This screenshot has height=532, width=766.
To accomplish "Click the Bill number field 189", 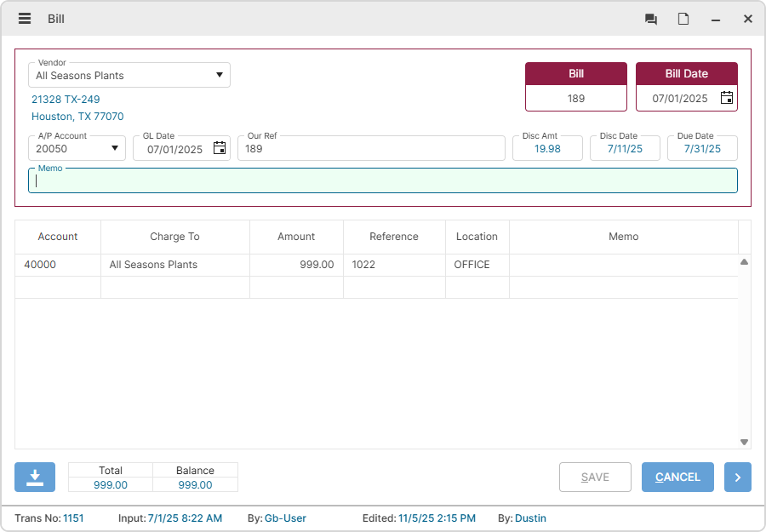I will pos(576,98).
